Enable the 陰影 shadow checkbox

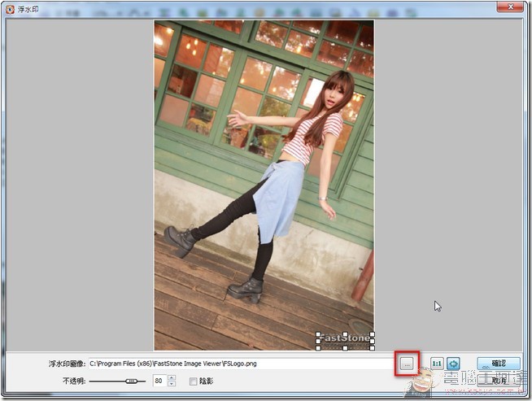click(193, 381)
